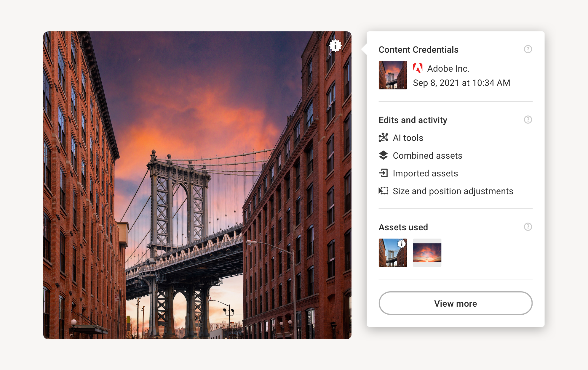Click the Size and position adjustments icon

tap(383, 191)
